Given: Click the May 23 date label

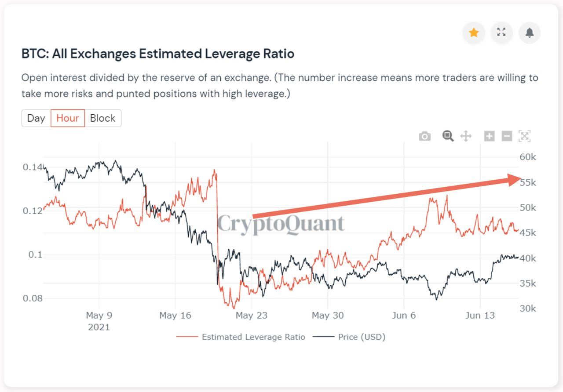Looking at the screenshot, I should click(252, 316).
